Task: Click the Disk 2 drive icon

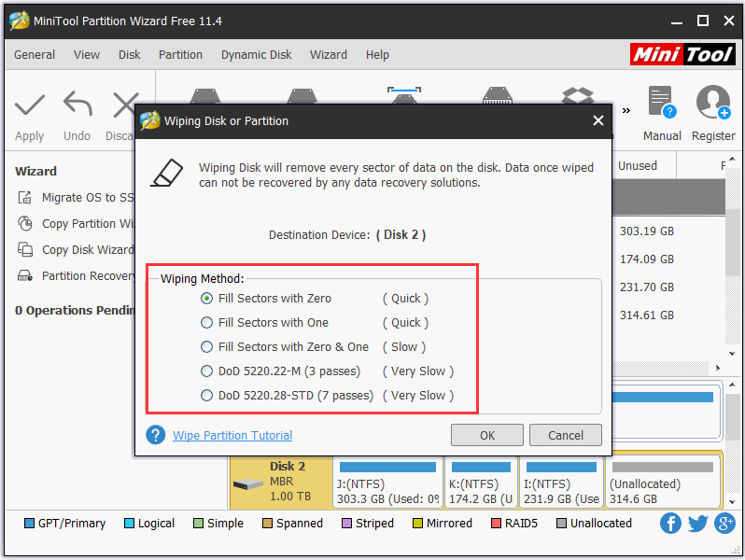Action: pyautogui.click(x=248, y=484)
